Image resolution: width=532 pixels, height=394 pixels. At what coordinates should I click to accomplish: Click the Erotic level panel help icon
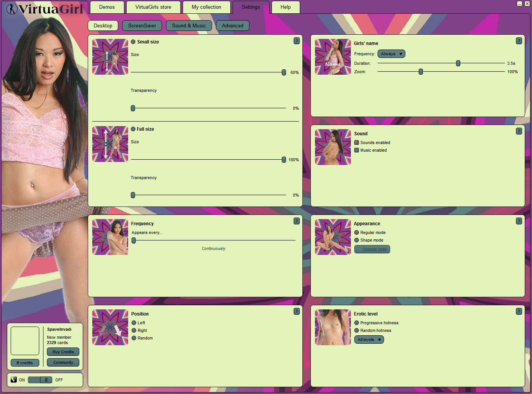coord(519,311)
